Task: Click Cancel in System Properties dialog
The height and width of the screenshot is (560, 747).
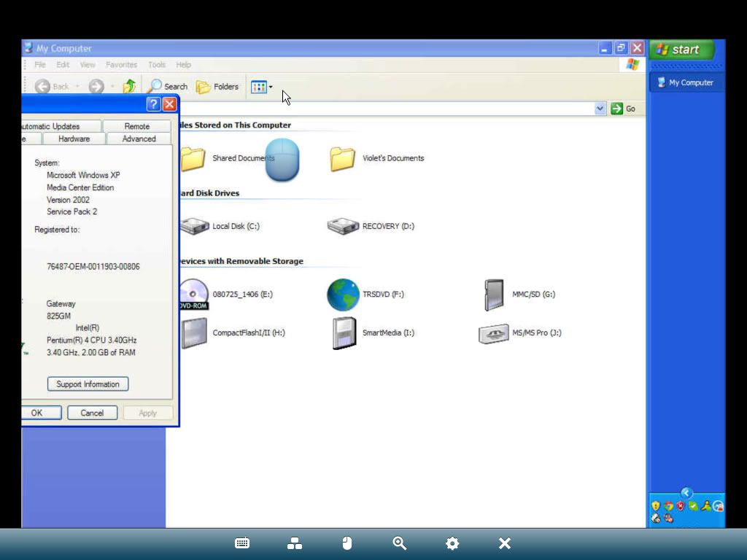Action: tap(92, 413)
